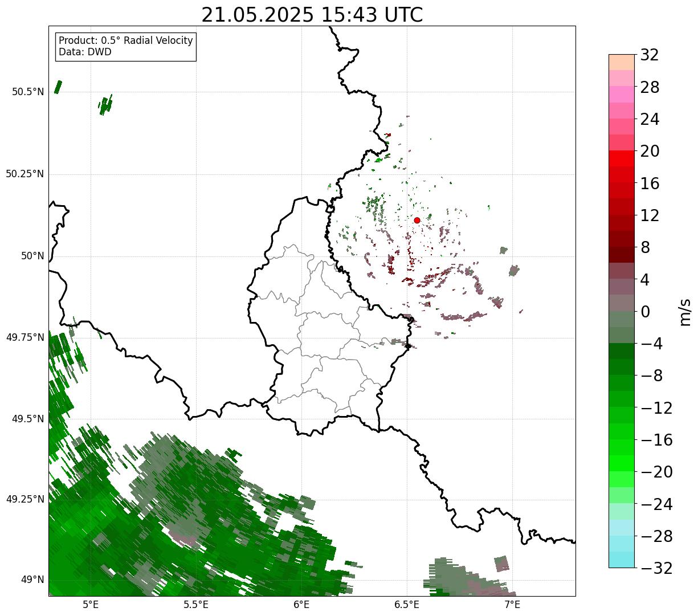Screen dimensions: 698x616
Task: Click the colorbar value '28'
Action: [x=650, y=87]
